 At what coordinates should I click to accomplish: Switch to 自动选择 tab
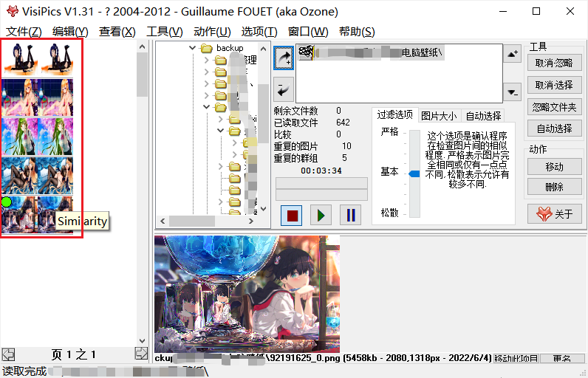[x=483, y=116]
